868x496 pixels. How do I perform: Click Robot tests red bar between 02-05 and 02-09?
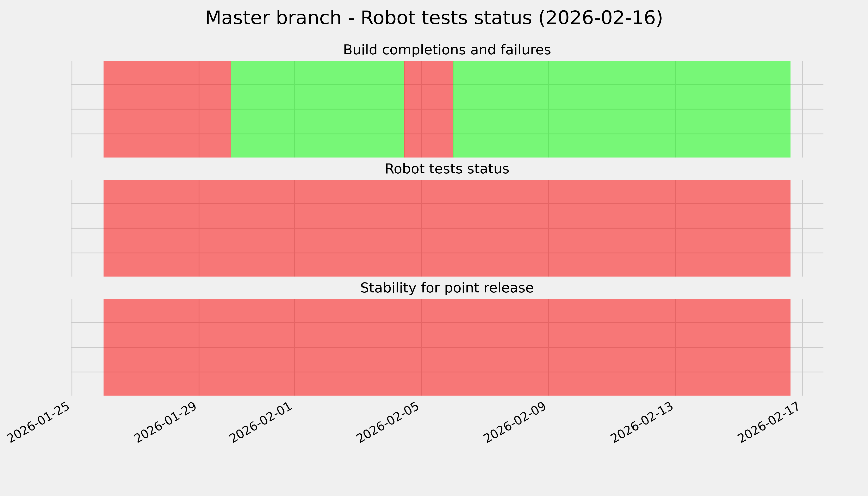485,228
